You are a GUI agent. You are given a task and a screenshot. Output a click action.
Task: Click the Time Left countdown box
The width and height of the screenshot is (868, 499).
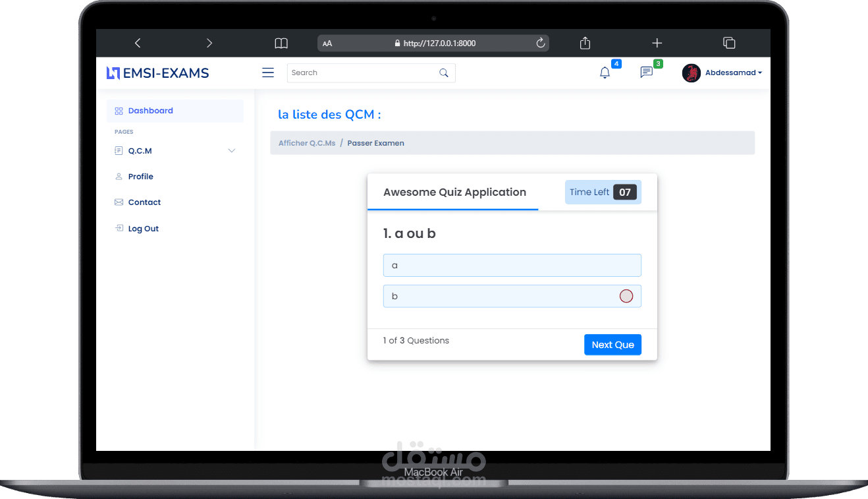pyautogui.click(x=603, y=192)
